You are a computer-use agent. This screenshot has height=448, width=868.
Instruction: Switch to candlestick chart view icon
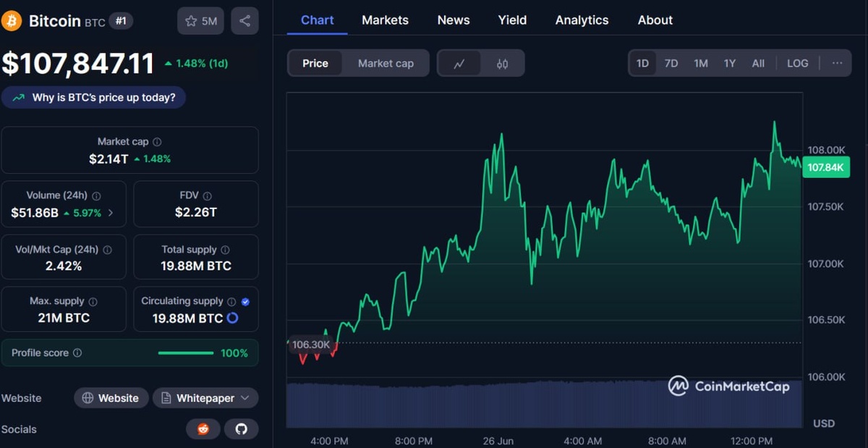[x=502, y=64]
